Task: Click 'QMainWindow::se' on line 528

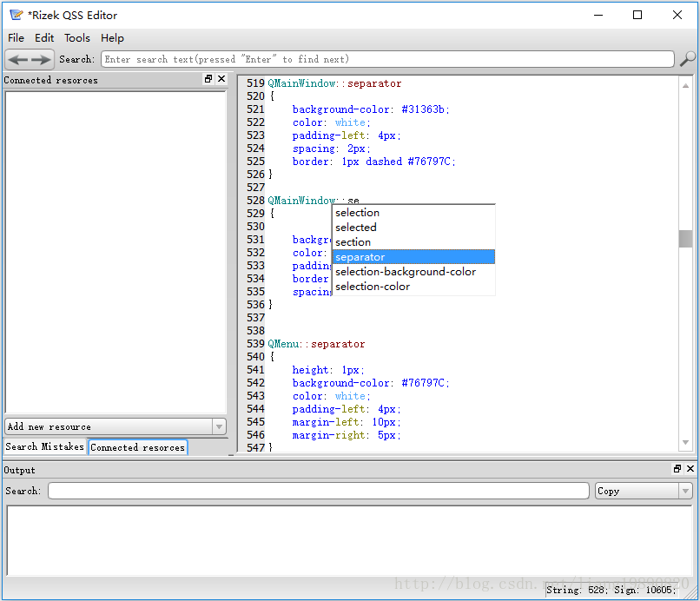Action: click(x=314, y=201)
